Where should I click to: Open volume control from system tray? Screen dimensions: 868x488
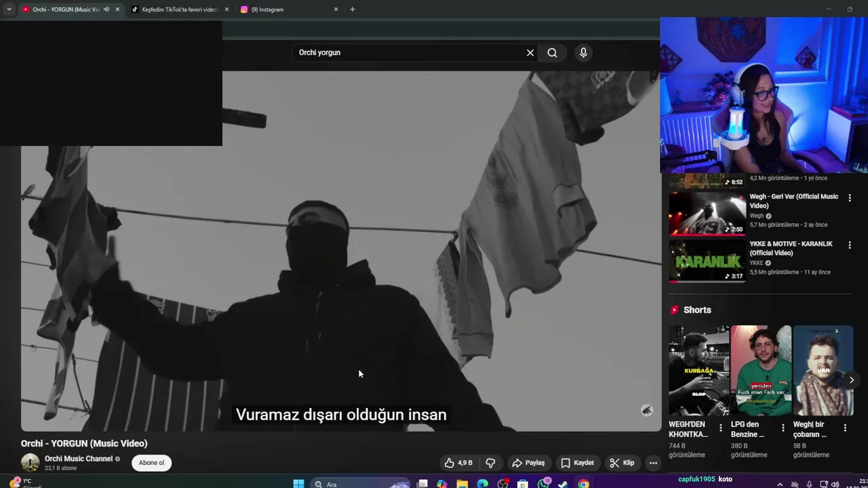click(x=835, y=484)
